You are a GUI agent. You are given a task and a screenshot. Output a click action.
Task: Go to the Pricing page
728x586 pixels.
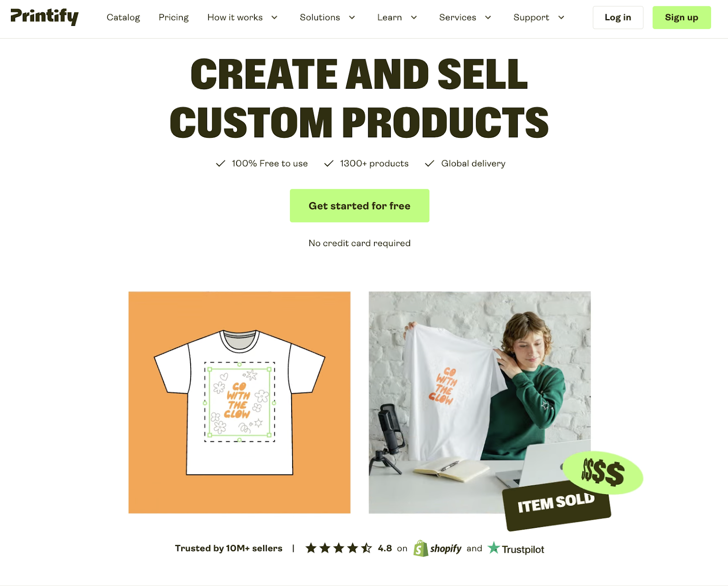173,17
